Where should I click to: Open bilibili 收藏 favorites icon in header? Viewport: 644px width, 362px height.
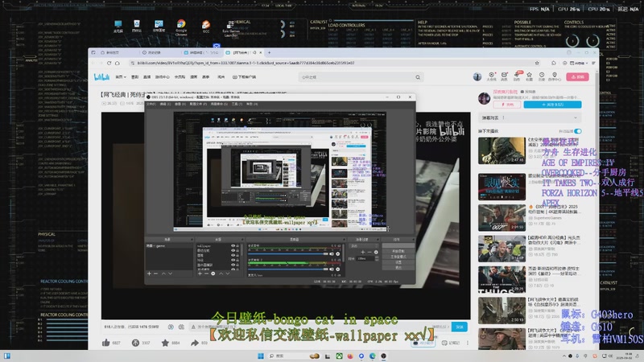[x=530, y=76]
